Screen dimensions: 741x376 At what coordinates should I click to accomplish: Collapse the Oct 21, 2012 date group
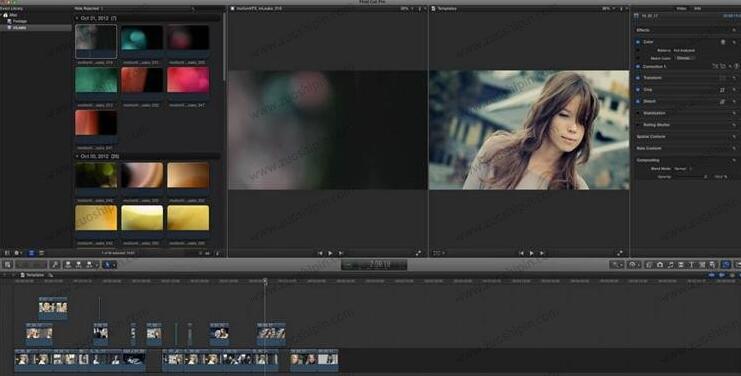coord(77,18)
